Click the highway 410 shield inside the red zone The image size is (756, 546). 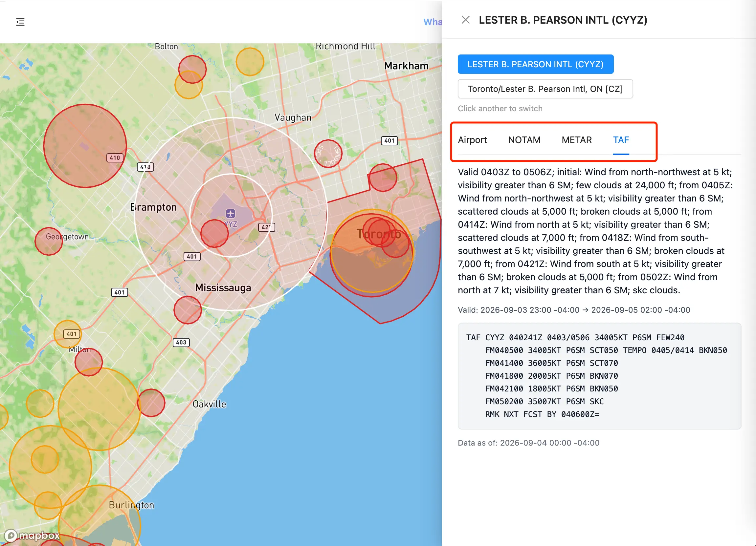115,157
